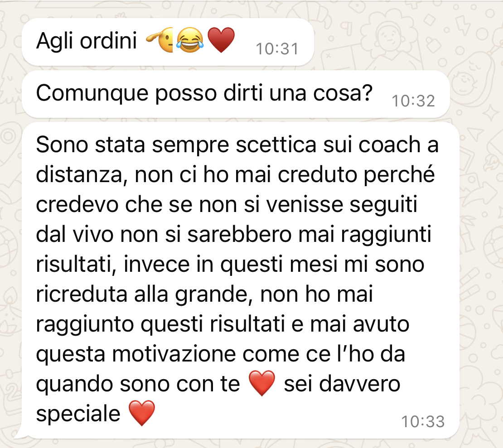Image resolution: width=503 pixels, height=448 pixels.
Task: Tap the tears of joy emoji
Action: click(190, 40)
